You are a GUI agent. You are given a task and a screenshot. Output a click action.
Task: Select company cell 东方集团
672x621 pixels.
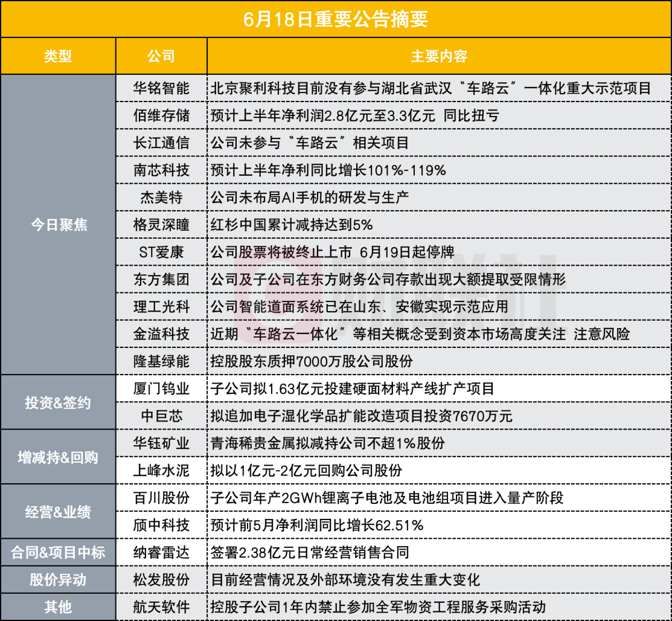(x=162, y=280)
